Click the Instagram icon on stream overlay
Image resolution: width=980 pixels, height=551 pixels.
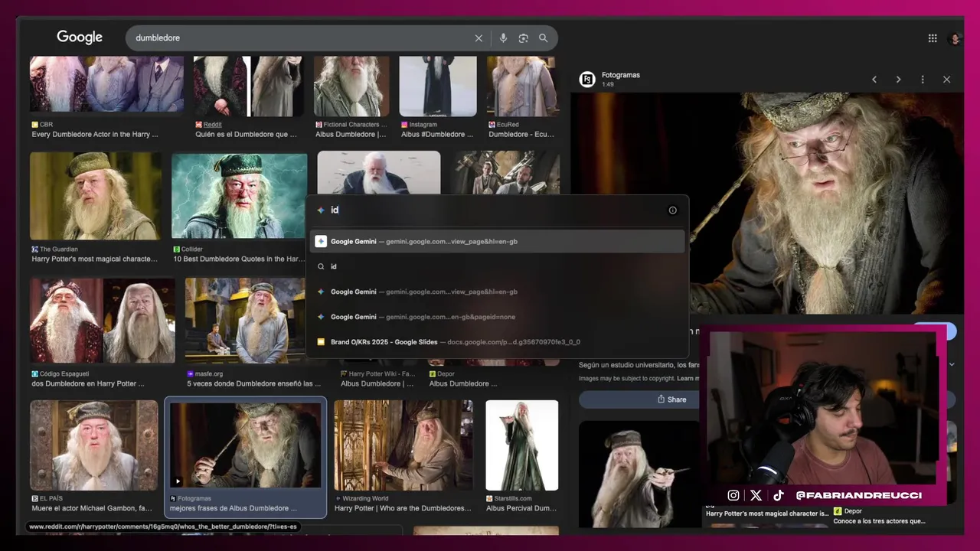point(733,495)
